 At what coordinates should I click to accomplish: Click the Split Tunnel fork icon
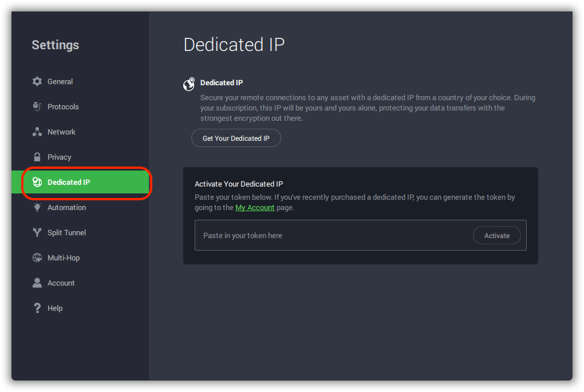(37, 232)
